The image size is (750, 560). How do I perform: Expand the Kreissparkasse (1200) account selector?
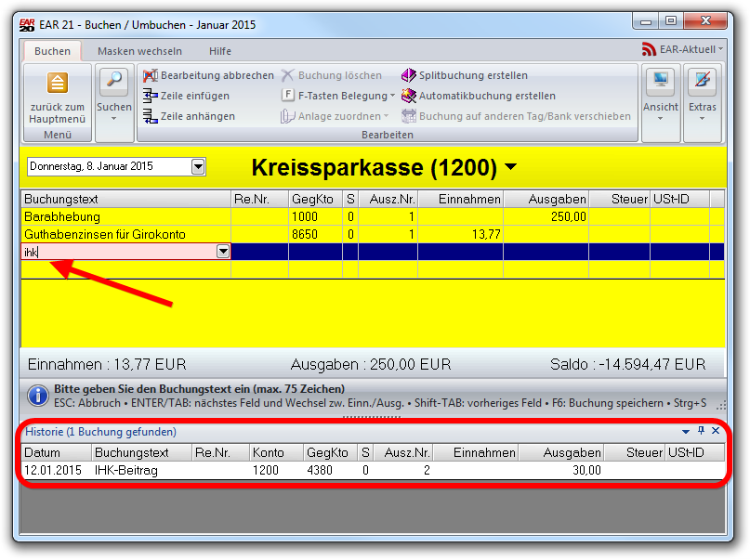point(510,168)
